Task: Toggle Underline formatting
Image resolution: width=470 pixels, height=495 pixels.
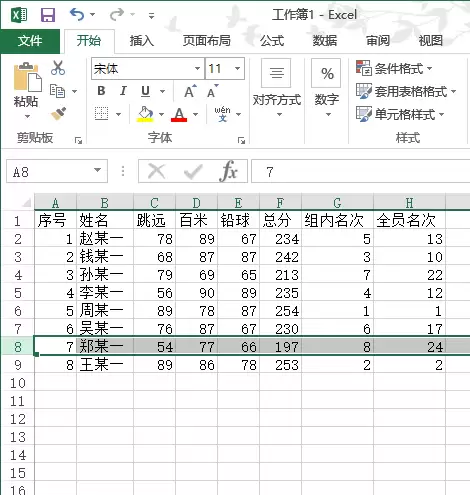Action: pos(145,91)
